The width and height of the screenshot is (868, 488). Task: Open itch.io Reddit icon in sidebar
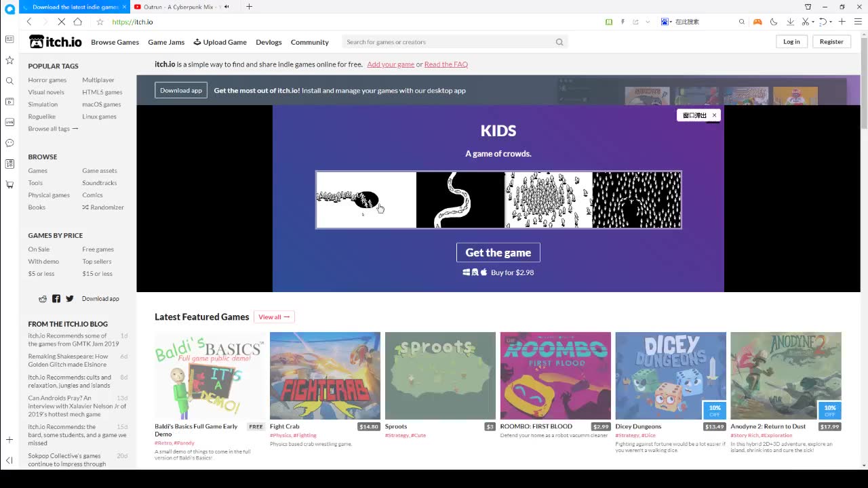pyautogui.click(x=43, y=298)
